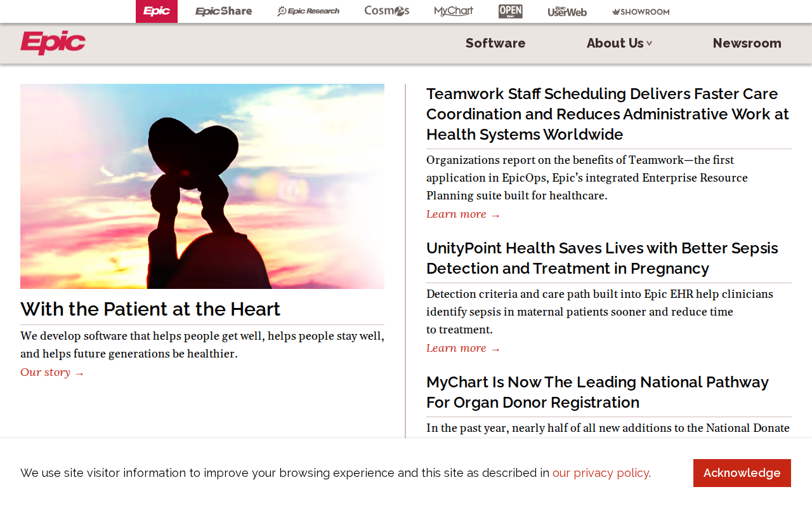Image resolution: width=812 pixels, height=508 pixels.
Task: Go to the Newsroom menu item
Action: coord(747,43)
